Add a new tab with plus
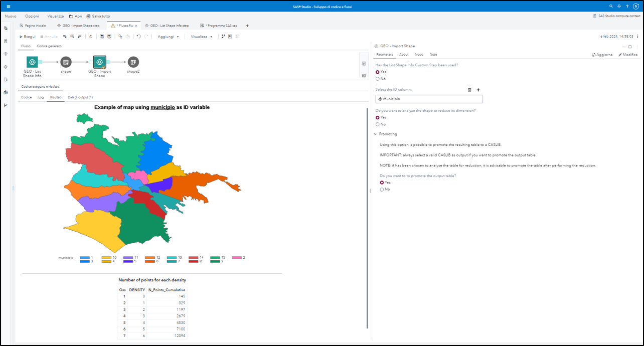 (247, 26)
